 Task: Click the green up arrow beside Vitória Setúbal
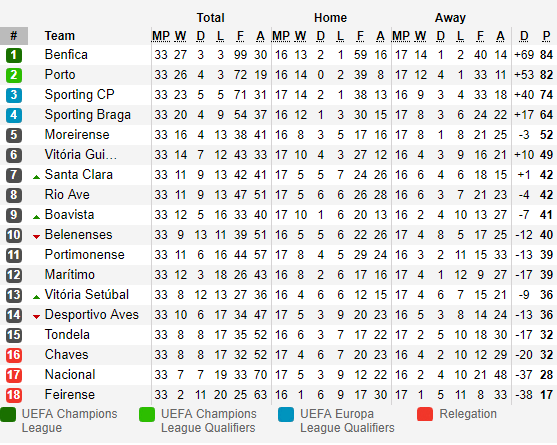[x=36, y=297]
